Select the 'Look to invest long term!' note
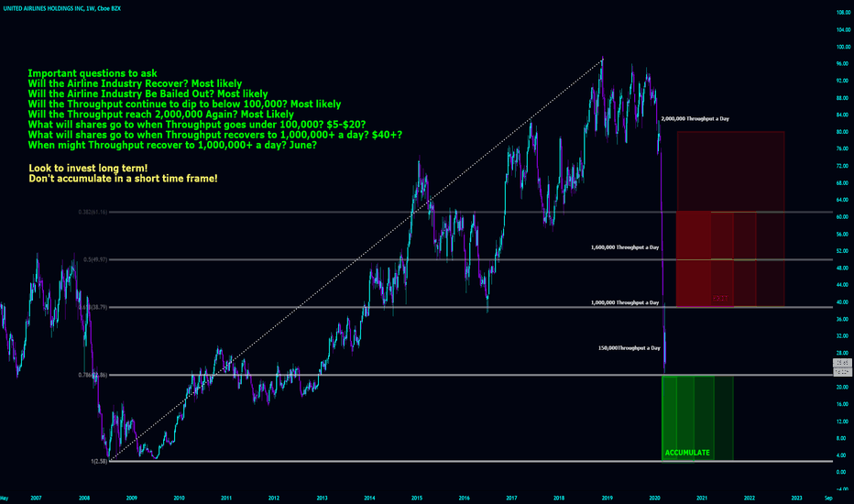 (x=88, y=168)
